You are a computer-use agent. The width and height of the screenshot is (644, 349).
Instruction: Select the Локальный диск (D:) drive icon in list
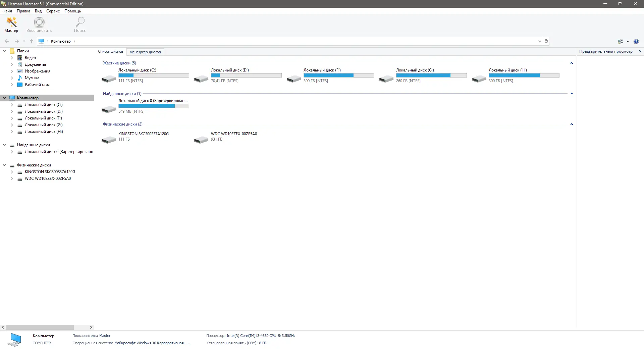[201, 79]
